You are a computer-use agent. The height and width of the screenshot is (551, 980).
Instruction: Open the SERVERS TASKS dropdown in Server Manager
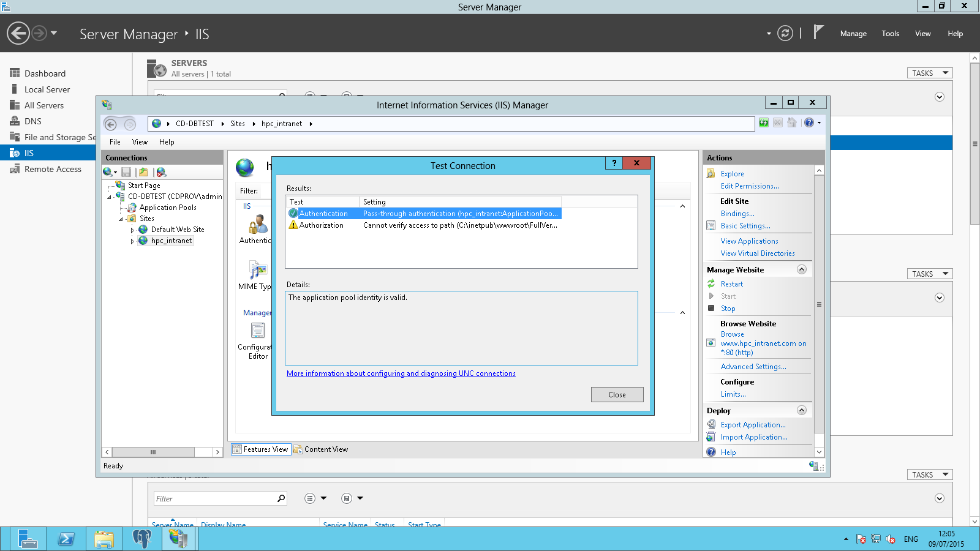tap(929, 73)
